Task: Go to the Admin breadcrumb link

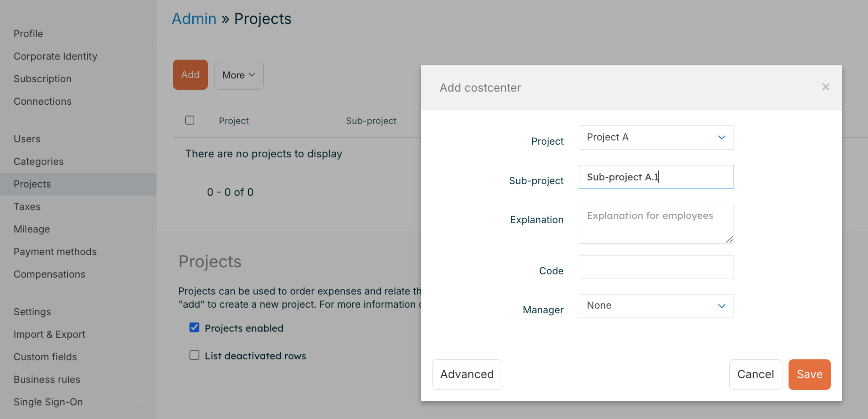Action: click(194, 19)
